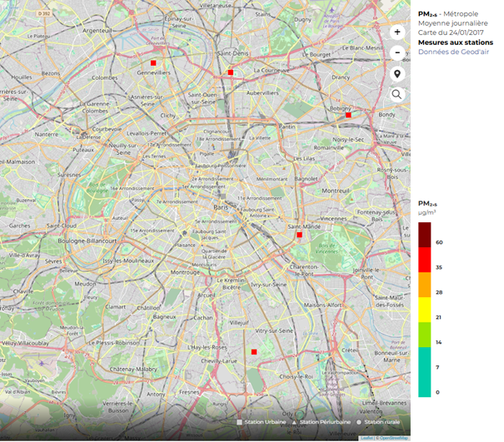Click the Station rurale circle legend icon
Screen dimensions: 504x442
(359, 422)
